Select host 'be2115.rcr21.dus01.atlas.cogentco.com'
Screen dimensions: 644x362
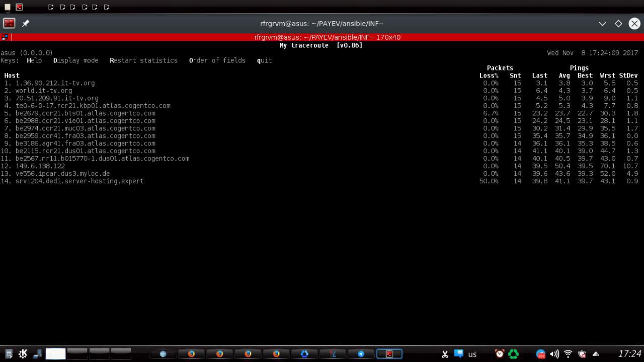[x=85, y=151]
